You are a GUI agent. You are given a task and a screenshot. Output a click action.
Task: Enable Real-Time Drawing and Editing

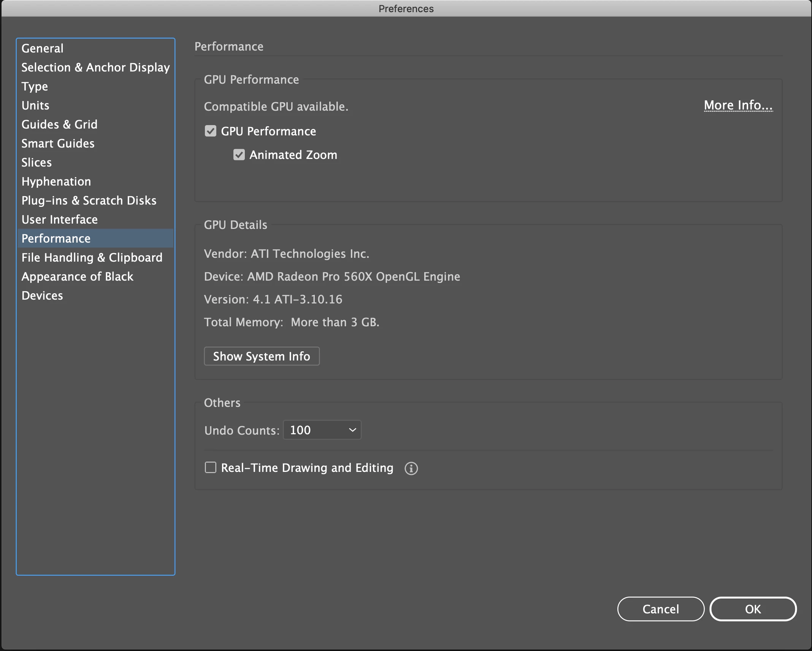[x=211, y=467]
